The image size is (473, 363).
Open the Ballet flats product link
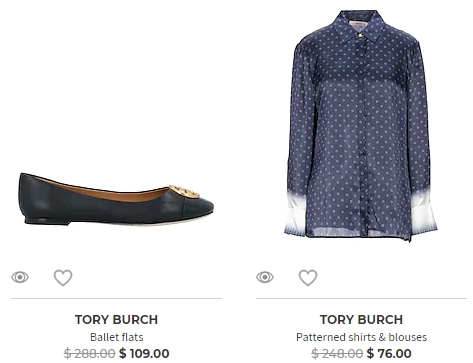pos(117,337)
